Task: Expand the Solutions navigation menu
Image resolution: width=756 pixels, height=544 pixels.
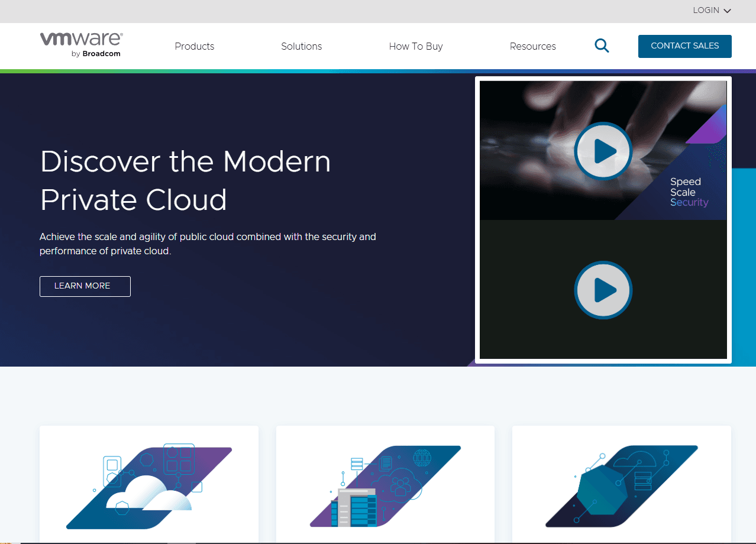Action: coord(301,46)
